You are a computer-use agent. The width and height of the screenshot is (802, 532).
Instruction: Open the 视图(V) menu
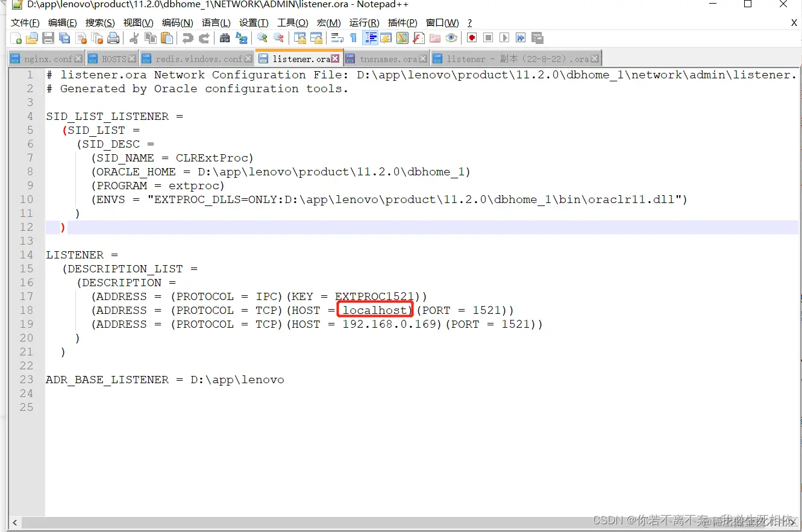pyautogui.click(x=138, y=23)
